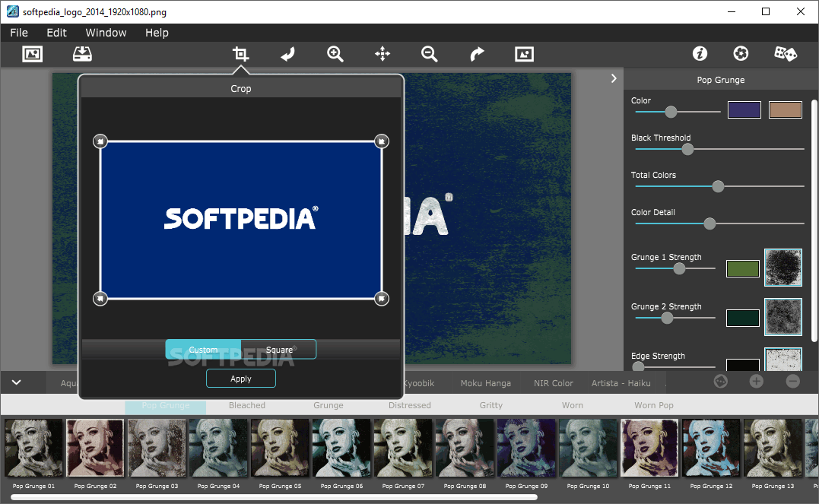The image size is (819, 504).
Task: Choose the Grunge 2 texture thumbnail
Action: [x=783, y=316]
